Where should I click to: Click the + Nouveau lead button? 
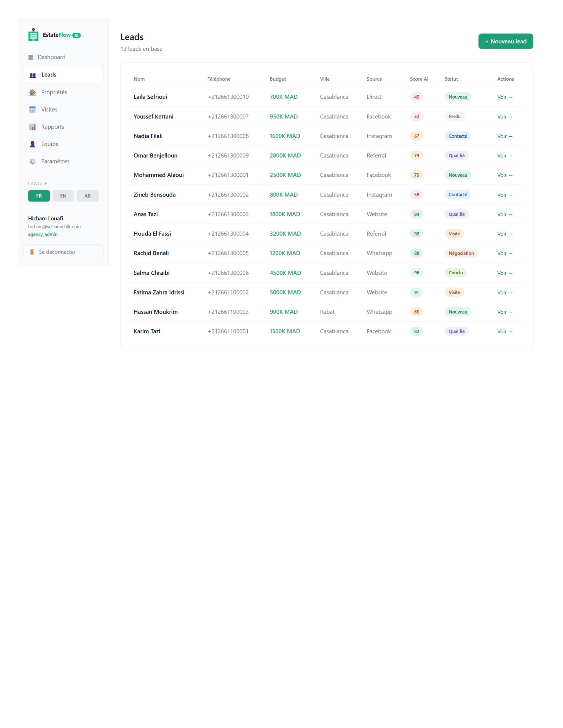pos(505,41)
